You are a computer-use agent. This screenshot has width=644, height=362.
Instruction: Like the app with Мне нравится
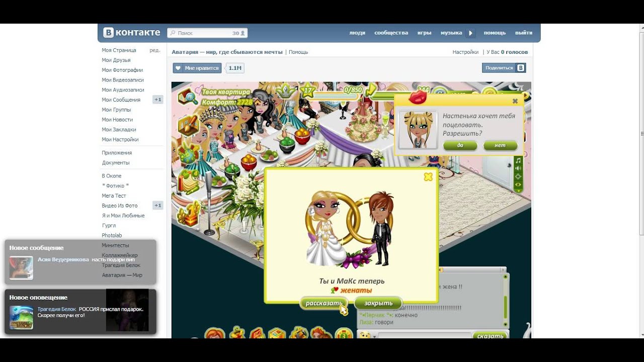point(197,68)
